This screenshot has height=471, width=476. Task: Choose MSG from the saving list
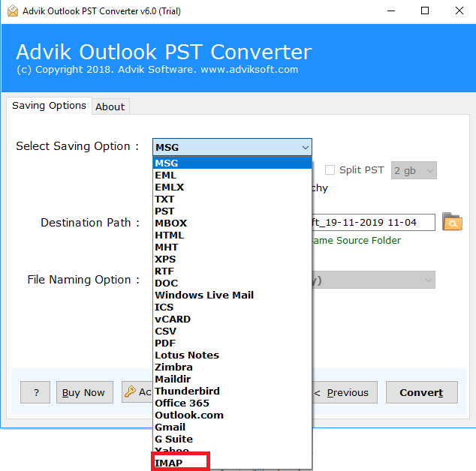click(x=232, y=163)
